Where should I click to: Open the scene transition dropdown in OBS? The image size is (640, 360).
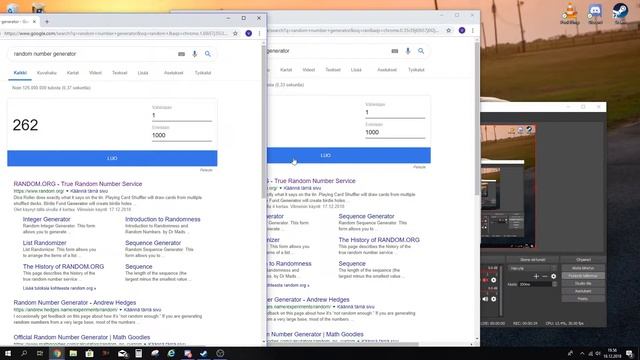532,268
